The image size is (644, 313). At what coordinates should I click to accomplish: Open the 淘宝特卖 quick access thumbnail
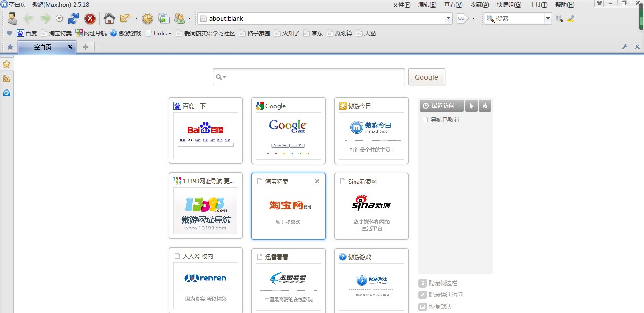click(288, 211)
